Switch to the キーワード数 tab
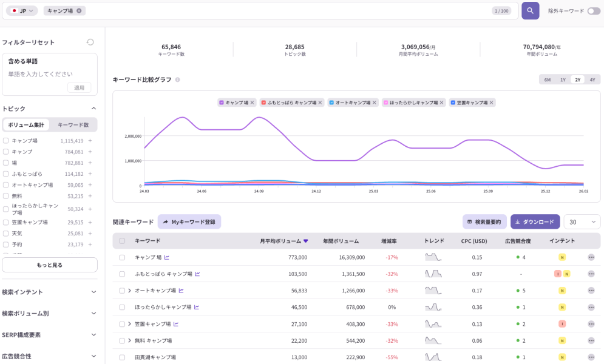Viewport: 604px width, 364px height. point(73,125)
